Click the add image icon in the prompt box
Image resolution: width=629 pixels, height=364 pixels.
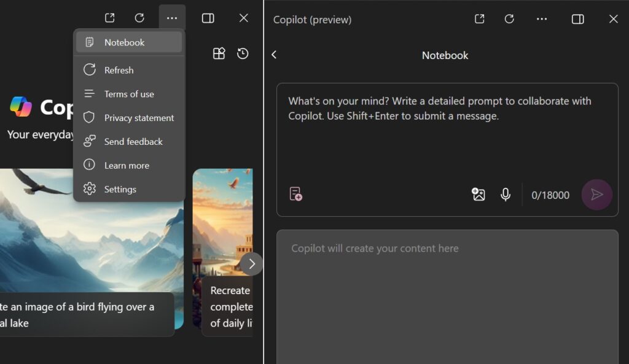[479, 194]
